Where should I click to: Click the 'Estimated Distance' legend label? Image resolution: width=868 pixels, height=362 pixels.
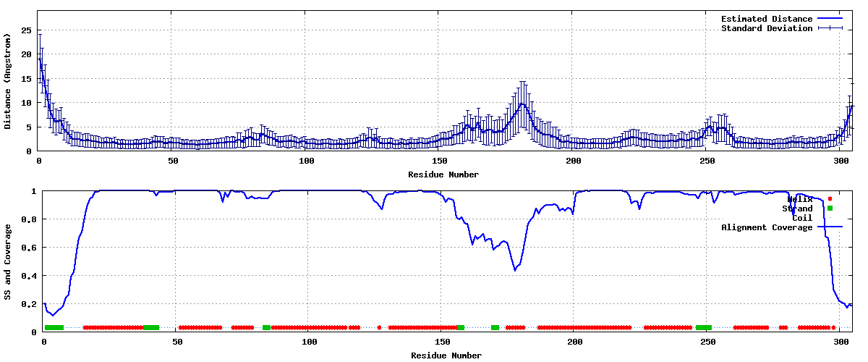767,19
